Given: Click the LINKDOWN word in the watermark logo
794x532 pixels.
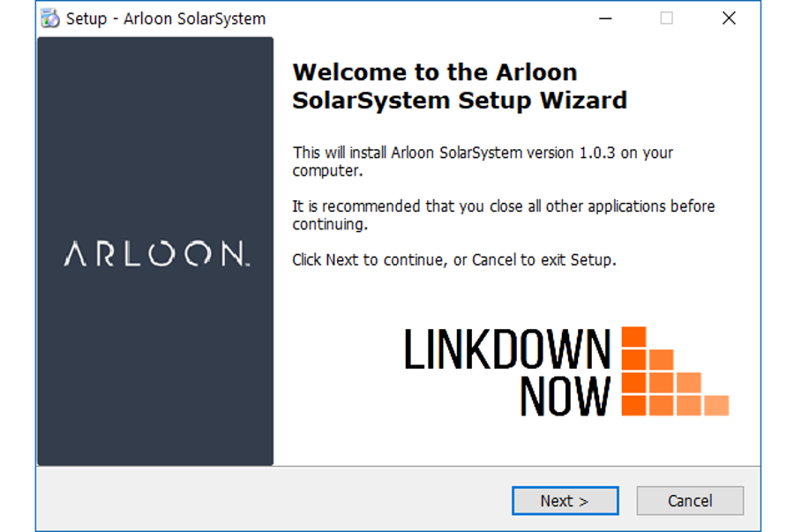Looking at the screenshot, I should tap(506, 349).
